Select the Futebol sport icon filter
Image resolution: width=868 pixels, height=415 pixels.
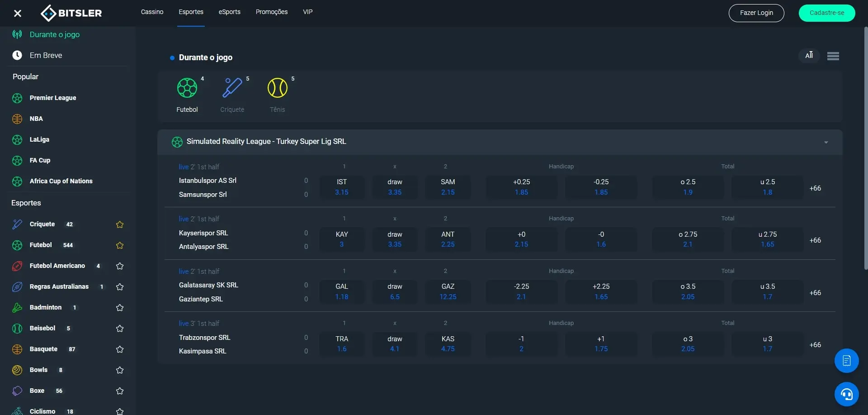pos(187,89)
